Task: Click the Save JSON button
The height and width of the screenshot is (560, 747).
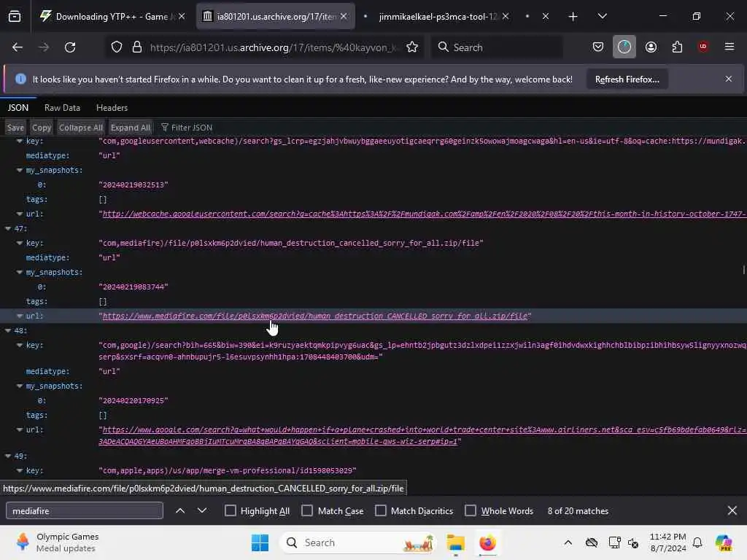Action: pyautogui.click(x=15, y=128)
